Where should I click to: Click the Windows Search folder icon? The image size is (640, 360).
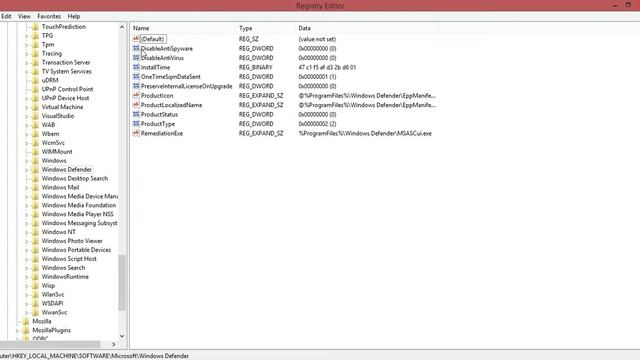(35, 268)
